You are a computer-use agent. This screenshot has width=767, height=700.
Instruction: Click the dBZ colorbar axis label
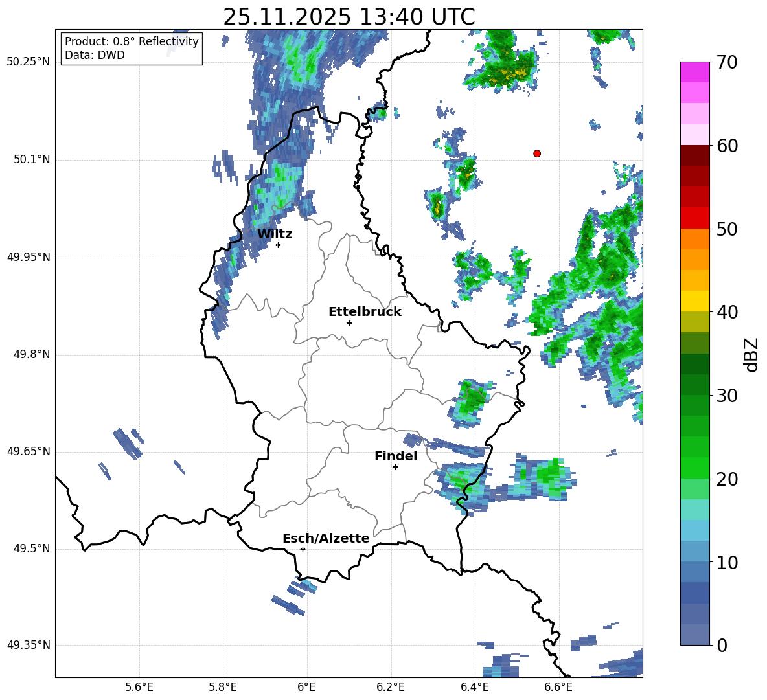[751, 354]
